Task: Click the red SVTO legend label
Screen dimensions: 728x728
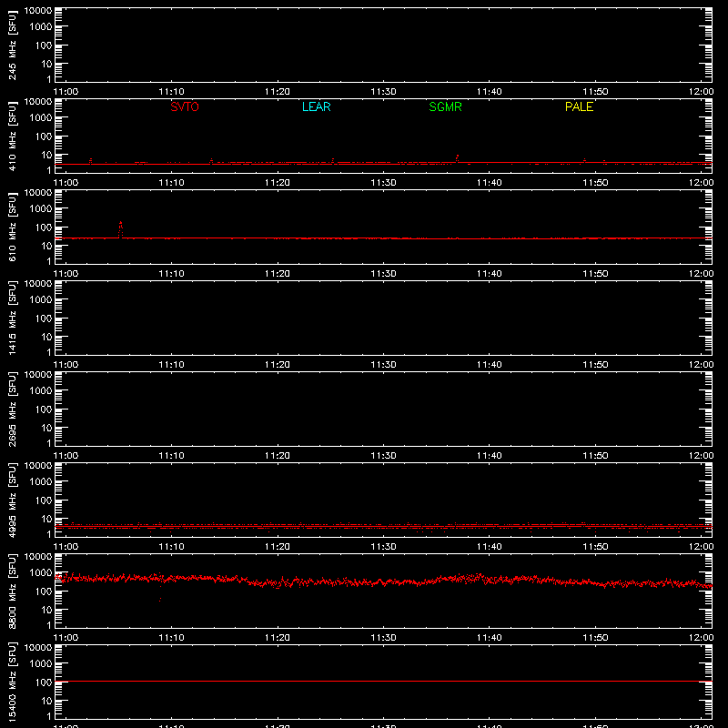Action: tap(185, 106)
